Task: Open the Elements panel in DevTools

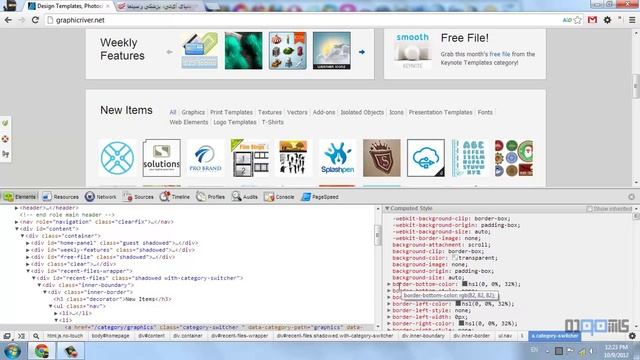Action: click(x=20, y=197)
